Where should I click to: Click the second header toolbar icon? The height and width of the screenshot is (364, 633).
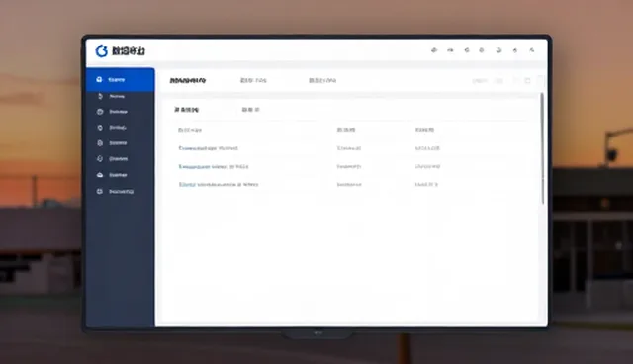[450, 50]
